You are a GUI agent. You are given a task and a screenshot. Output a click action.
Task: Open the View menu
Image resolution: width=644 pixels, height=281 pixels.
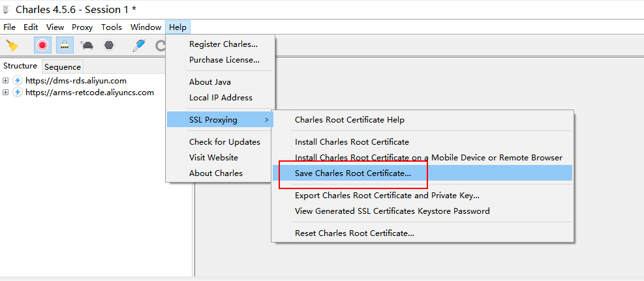55,27
